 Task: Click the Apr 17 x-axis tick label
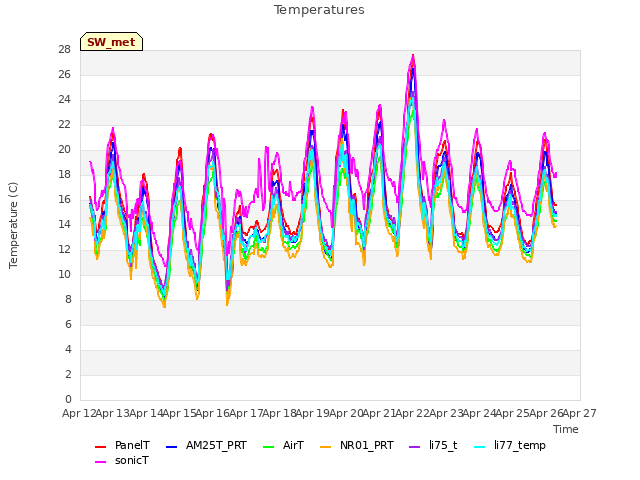coord(246,413)
